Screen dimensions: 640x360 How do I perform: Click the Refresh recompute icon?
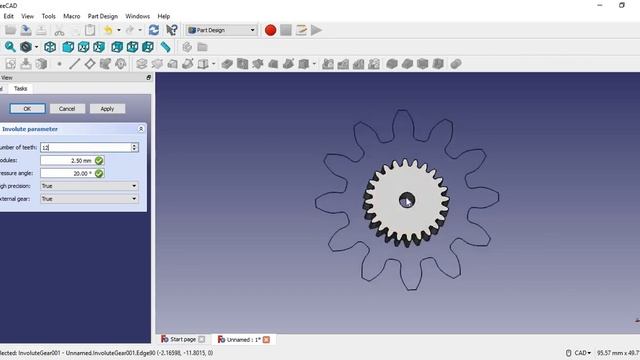[154, 30]
